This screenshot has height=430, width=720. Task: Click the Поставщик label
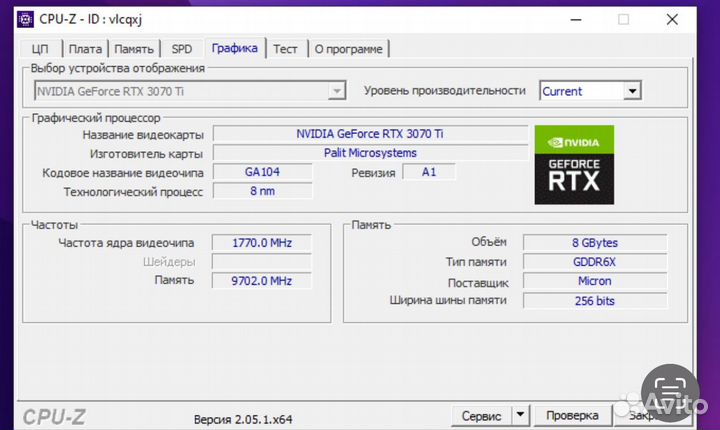[x=478, y=283]
